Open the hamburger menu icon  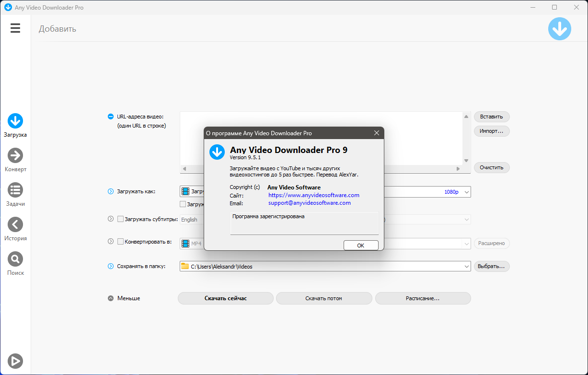pyautogui.click(x=15, y=28)
